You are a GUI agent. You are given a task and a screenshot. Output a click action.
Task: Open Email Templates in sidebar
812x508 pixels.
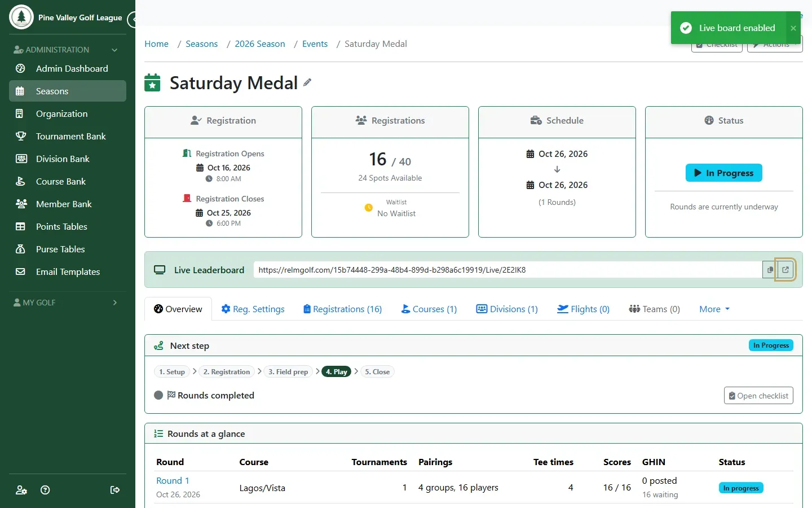[x=68, y=271]
